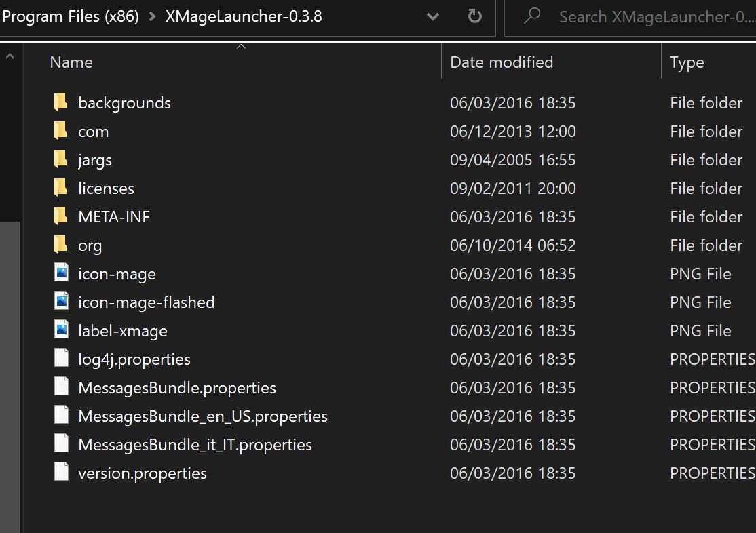Click the date 06/12/2013 12:00
The image size is (756, 533).
click(513, 132)
